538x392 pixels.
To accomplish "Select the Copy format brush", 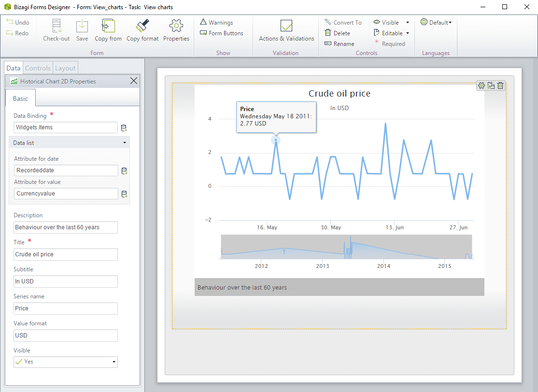I will point(142,30).
